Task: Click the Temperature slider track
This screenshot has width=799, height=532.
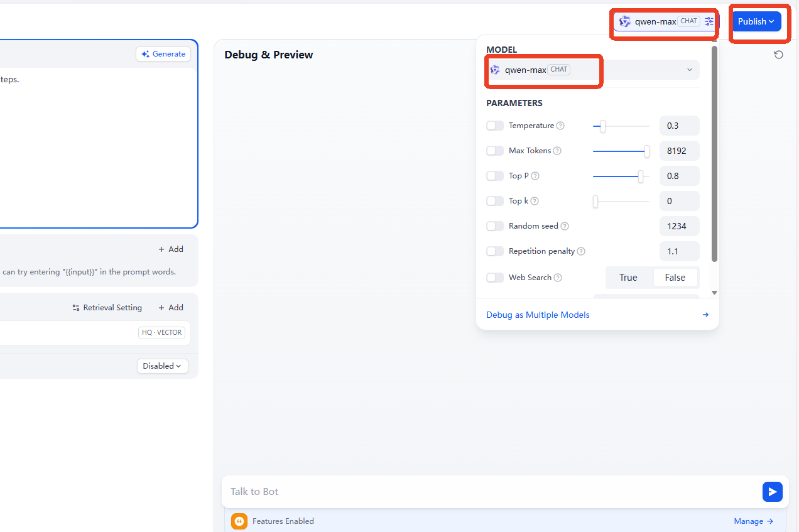Action: tap(621, 126)
